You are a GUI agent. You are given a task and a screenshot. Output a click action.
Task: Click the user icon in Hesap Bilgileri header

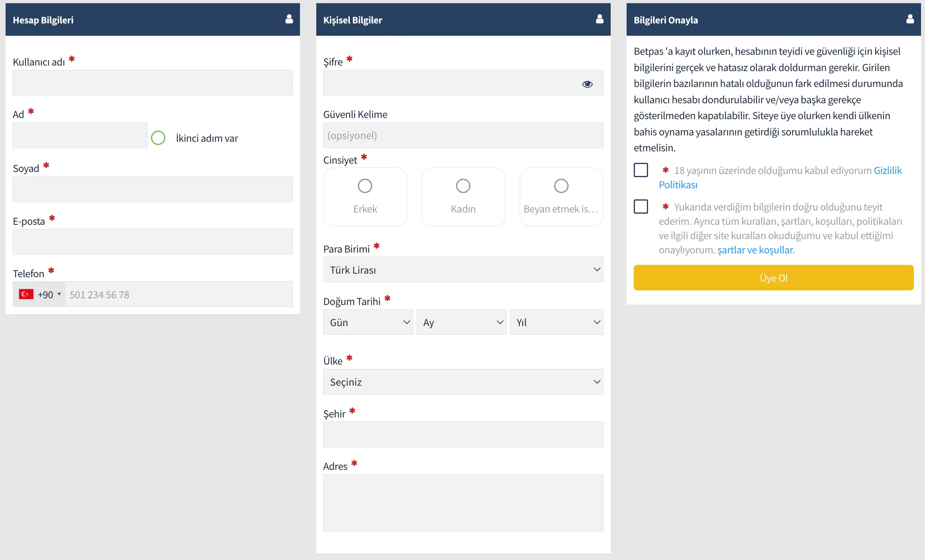(x=289, y=19)
